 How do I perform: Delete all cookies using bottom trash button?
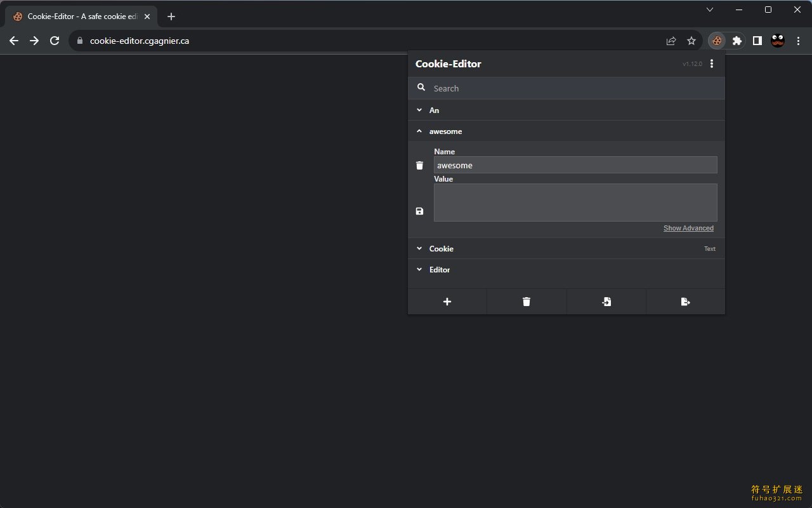pos(527,302)
